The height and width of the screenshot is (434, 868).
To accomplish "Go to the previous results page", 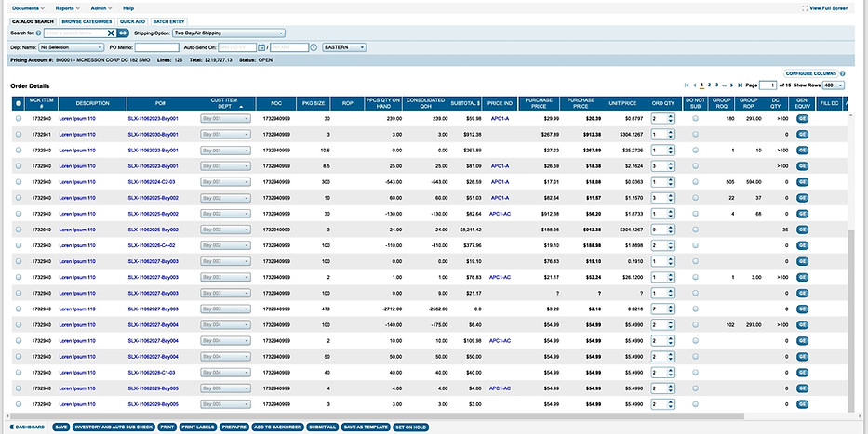I will (695, 85).
